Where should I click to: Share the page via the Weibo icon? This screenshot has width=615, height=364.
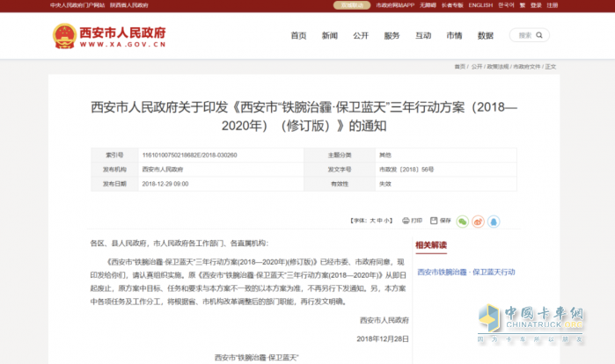(x=478, y=221)
